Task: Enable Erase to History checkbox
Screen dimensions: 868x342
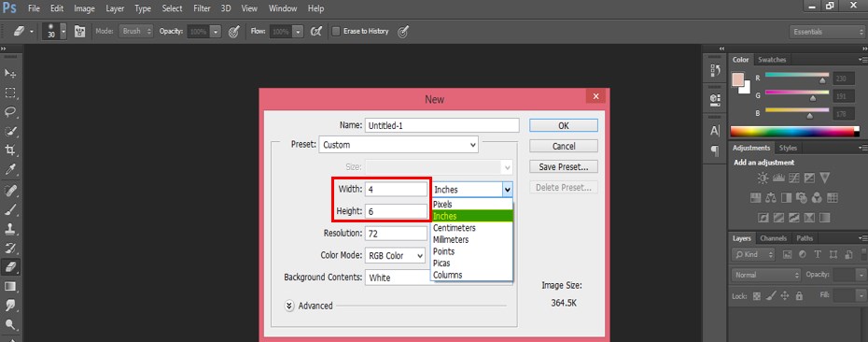Action: click(x=335, y=32)
